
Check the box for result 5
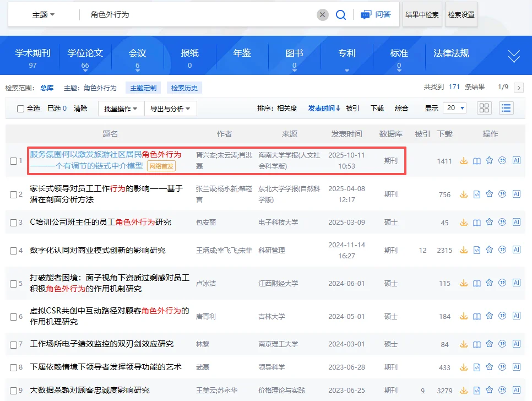coord(14,284)
